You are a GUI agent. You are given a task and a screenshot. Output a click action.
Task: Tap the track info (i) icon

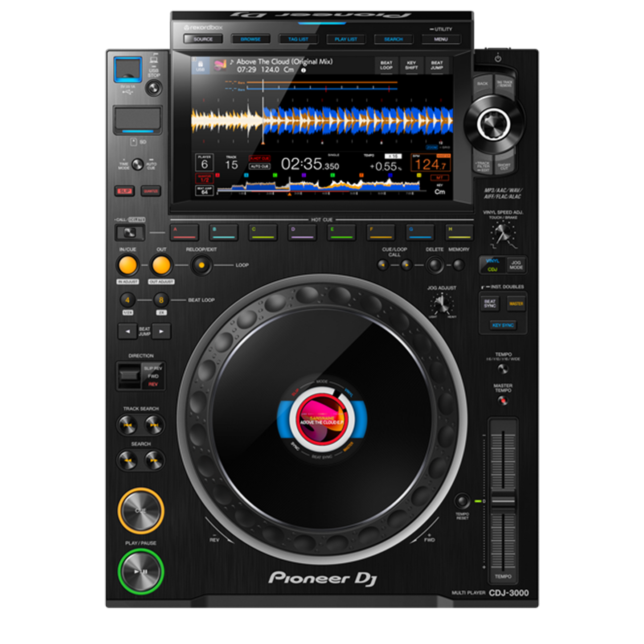(304, 70)
